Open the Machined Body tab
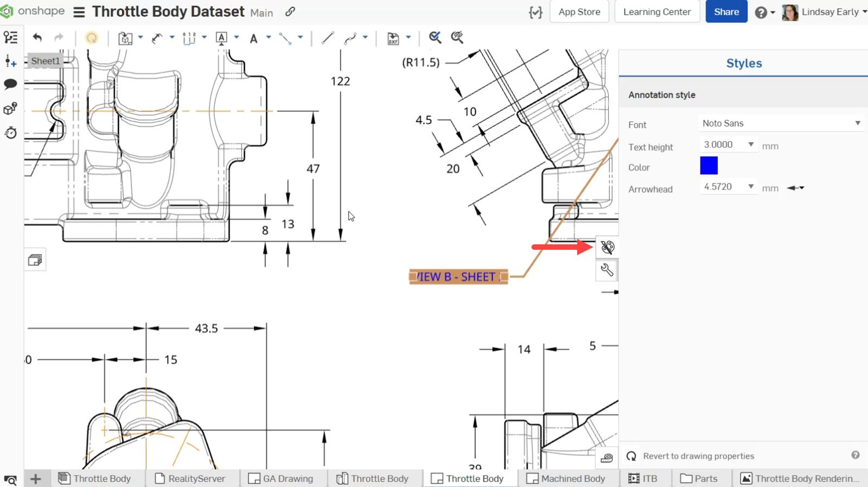868x487 pixels. 566,478
